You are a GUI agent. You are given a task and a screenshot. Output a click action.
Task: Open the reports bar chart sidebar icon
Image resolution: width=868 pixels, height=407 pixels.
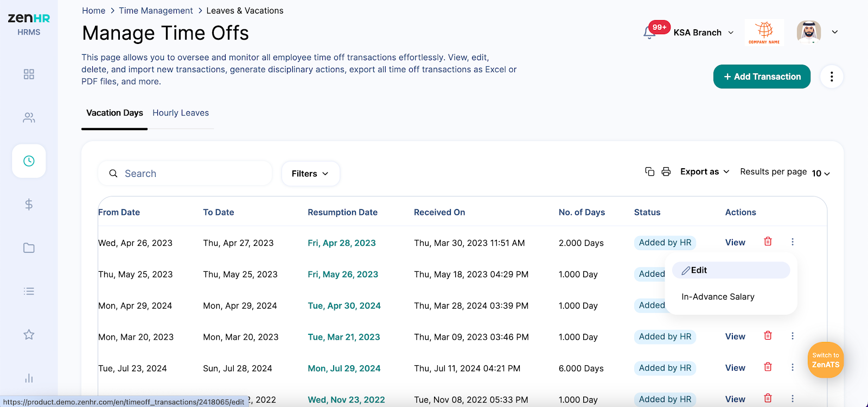click(29, 378)
